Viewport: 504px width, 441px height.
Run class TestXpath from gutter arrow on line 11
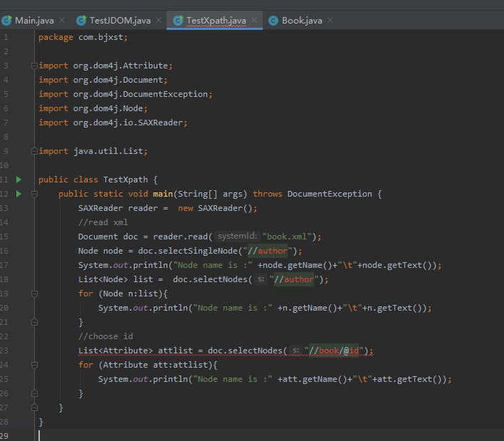pyautogui.click(x=19, y=180)
